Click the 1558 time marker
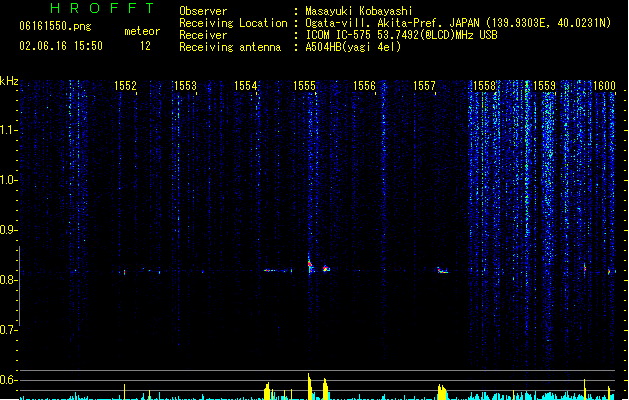This screenshot has height=400, width=629. (x=484, y=86)
